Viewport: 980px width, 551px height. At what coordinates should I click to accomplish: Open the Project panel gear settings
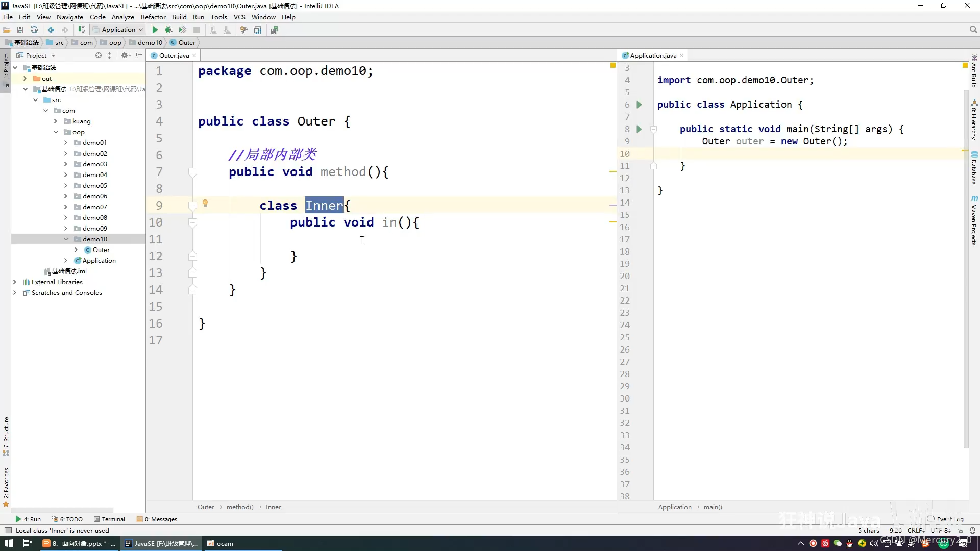point(126,55)
